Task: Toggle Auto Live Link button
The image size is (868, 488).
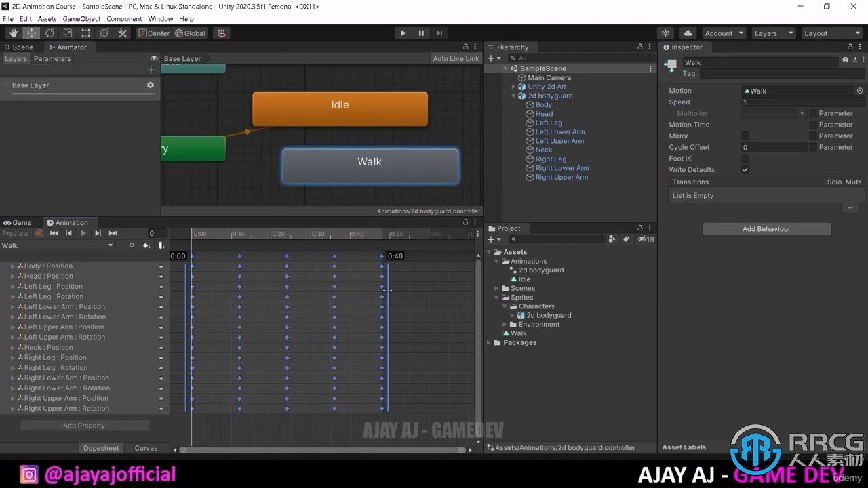Action: (x=456, y=59)
